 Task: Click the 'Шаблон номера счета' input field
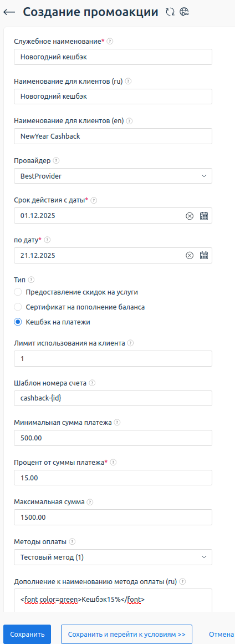coord(113,398)
